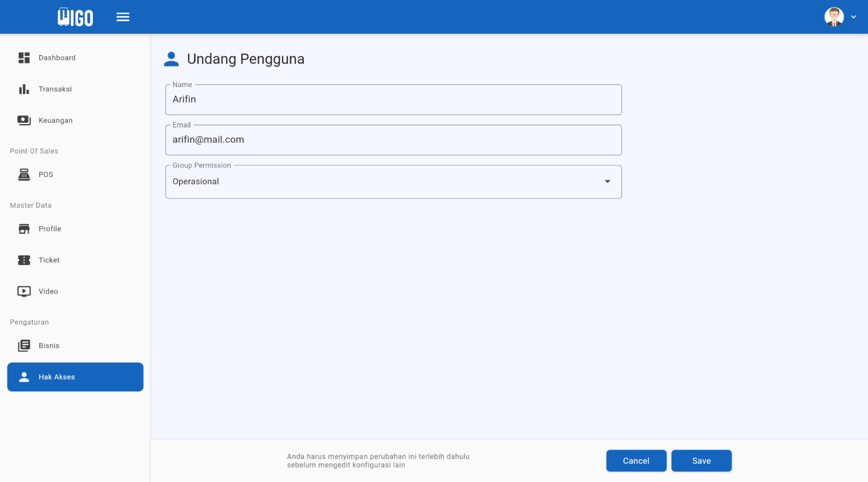Select the Operasional combo box field
This screenshot has width=868, height=482.
click(x=382, y=182)
